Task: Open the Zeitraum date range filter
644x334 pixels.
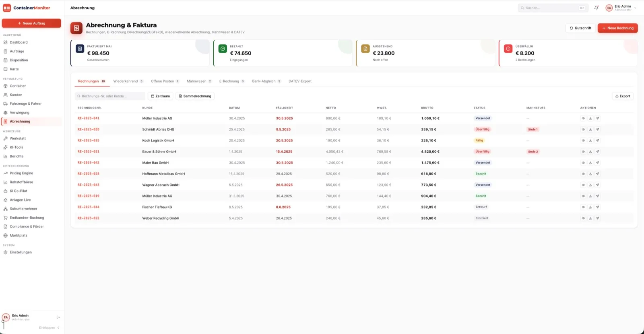Action: [160, 96]
